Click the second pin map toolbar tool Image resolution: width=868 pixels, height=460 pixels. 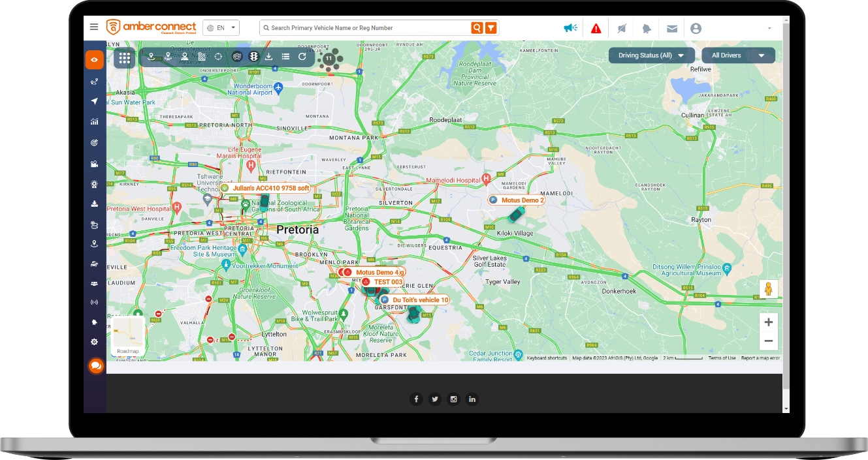tap(168, 57)
